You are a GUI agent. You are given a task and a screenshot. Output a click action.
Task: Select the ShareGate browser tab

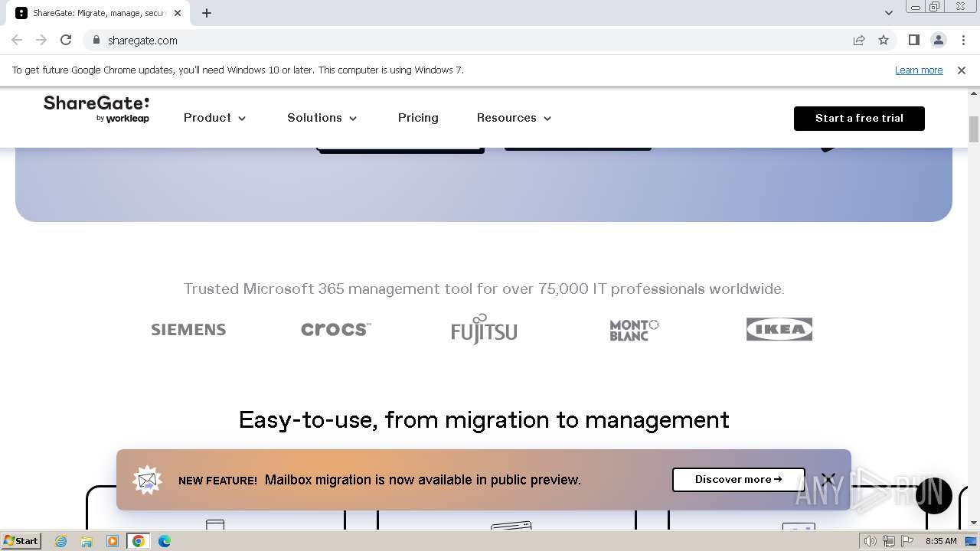100,13
